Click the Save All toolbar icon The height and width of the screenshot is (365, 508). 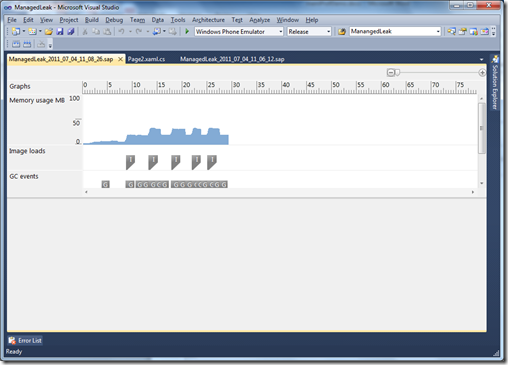coord(71,32)
